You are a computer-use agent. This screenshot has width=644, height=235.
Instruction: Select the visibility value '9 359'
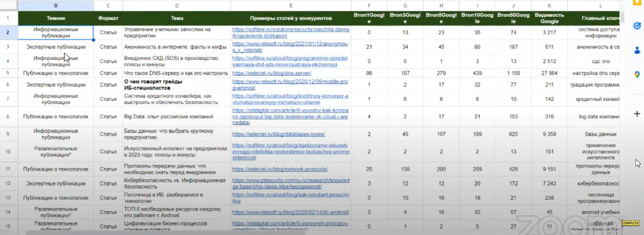(x=549, y=134)
